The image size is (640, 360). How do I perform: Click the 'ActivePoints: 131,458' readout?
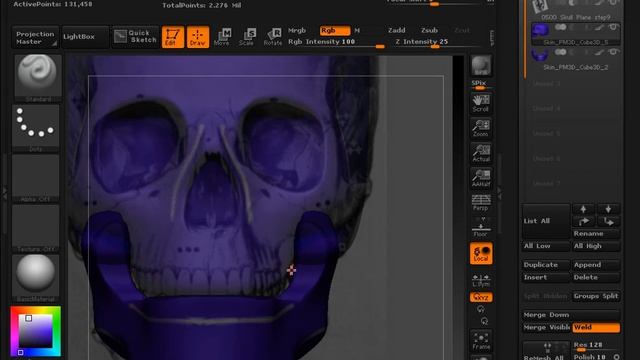(53, 4)
